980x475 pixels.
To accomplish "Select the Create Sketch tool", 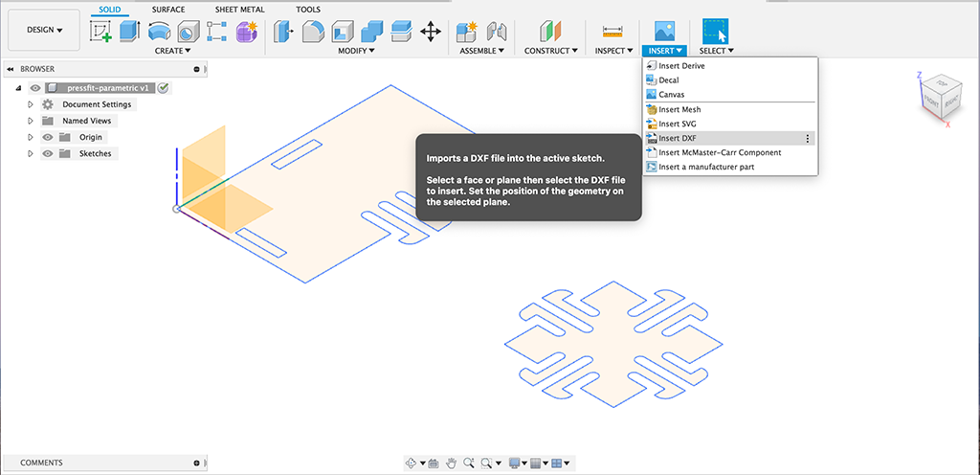I will pos(100,32).
